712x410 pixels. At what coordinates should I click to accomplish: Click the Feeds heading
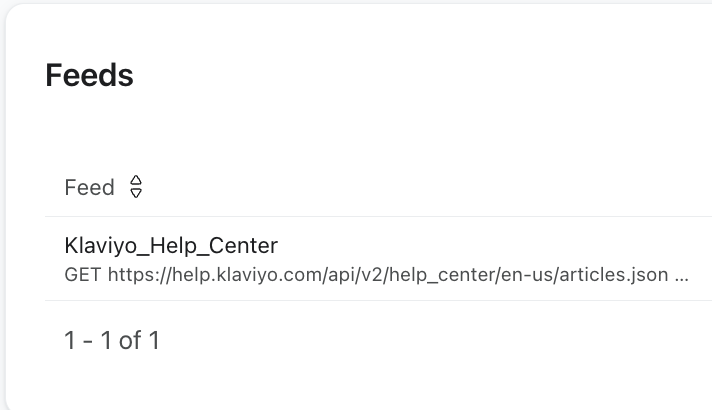coord(89,76)
